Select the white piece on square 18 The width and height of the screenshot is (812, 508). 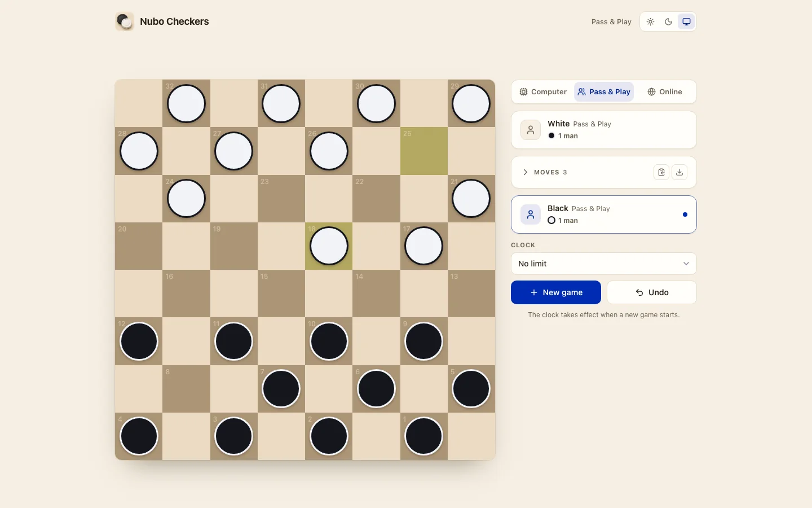[329, 246]
